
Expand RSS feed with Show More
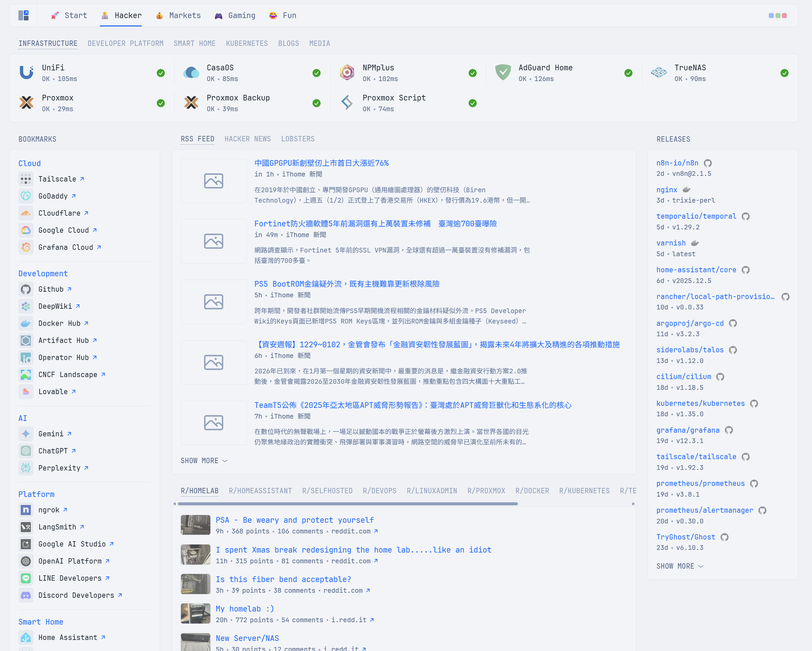point(204,460)
